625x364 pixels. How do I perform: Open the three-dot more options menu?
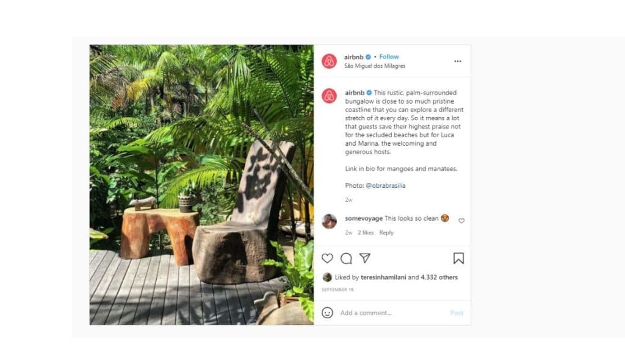point(458,62)
